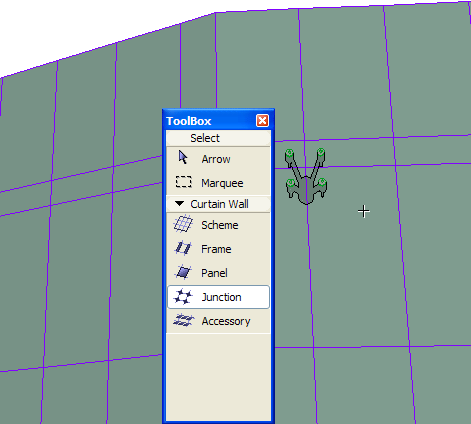
Task: Click the ToolBox title bar
Action: pyautogui.click(x=218, y=120)
